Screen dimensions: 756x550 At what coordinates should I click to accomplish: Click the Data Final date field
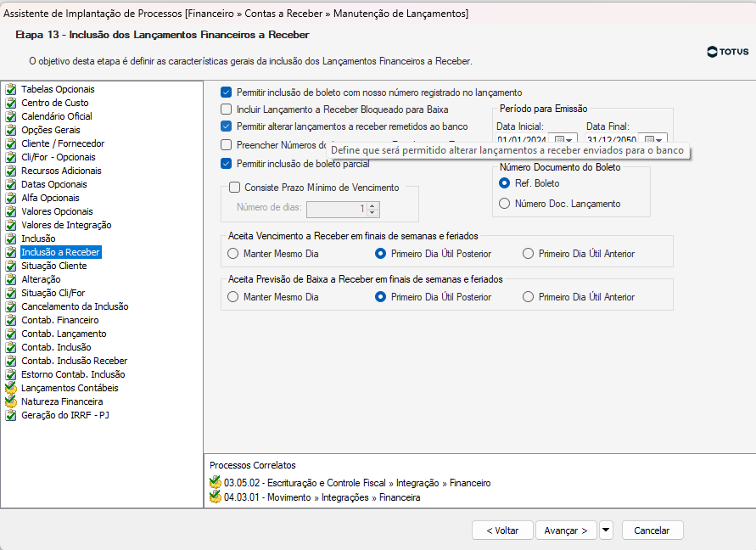(613, 139)
